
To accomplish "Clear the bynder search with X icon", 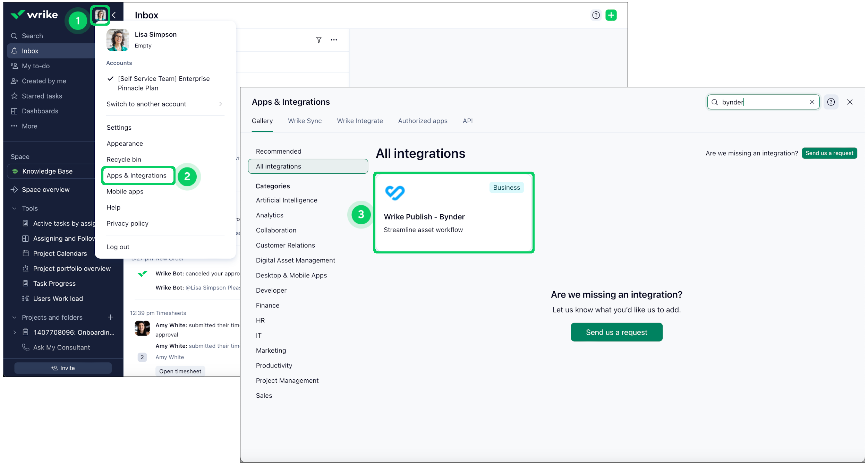I will 812,102.
